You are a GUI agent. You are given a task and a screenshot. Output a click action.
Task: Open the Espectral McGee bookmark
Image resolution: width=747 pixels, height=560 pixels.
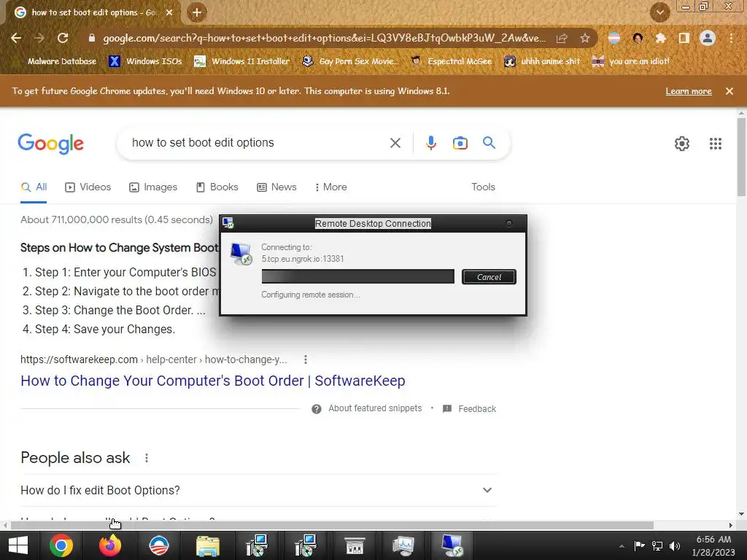coord(451,61)
